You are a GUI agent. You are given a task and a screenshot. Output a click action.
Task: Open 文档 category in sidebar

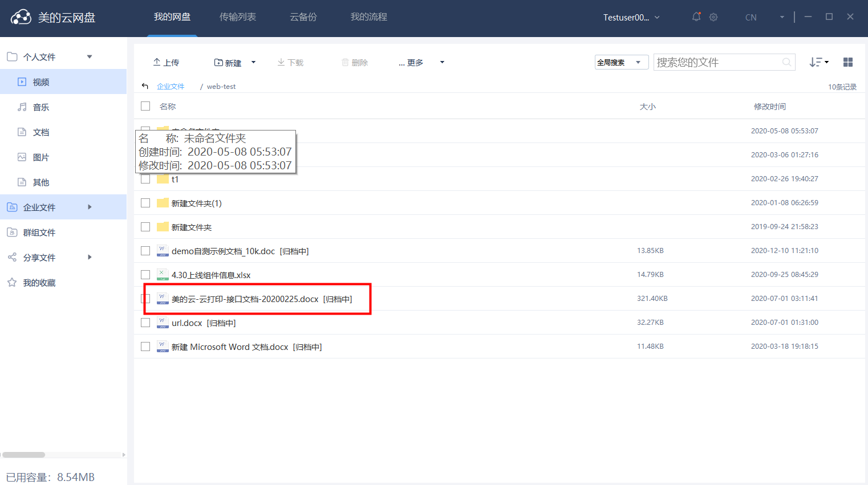click(63, 132)
